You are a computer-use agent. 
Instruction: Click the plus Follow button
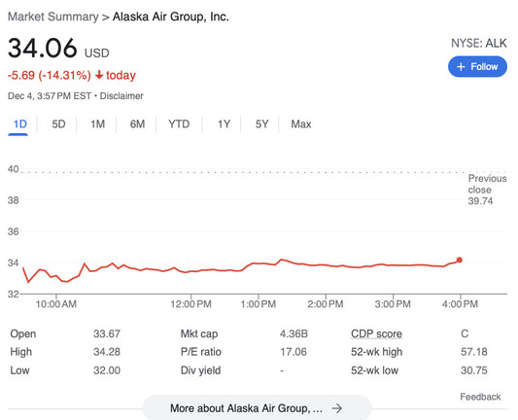point(477,67)
